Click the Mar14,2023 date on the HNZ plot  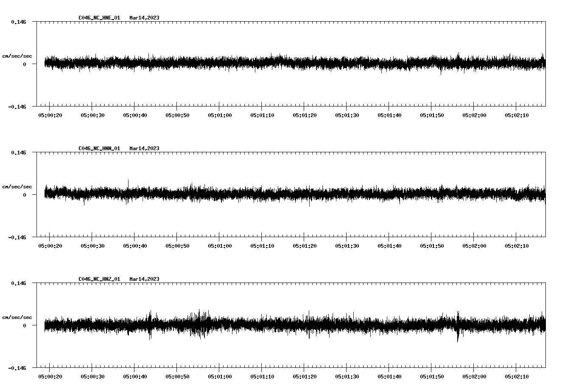click(144, 279)
